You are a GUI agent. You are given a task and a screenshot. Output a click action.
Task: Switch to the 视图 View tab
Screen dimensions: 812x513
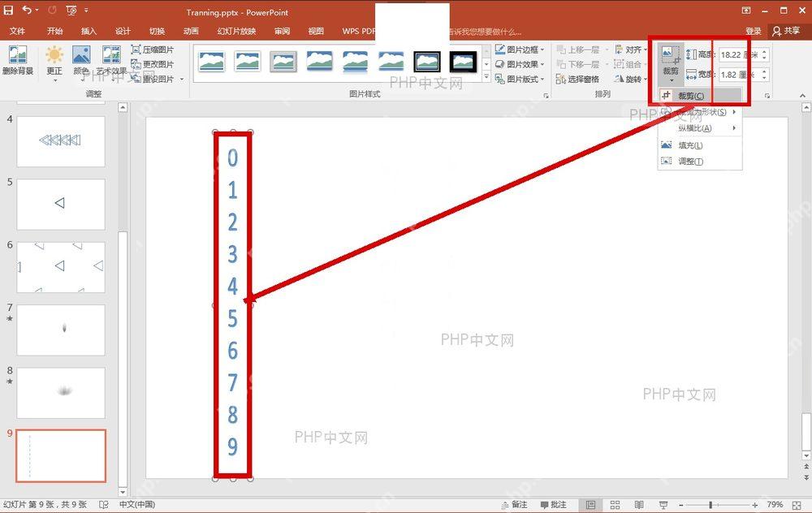(x=316, y=31)
